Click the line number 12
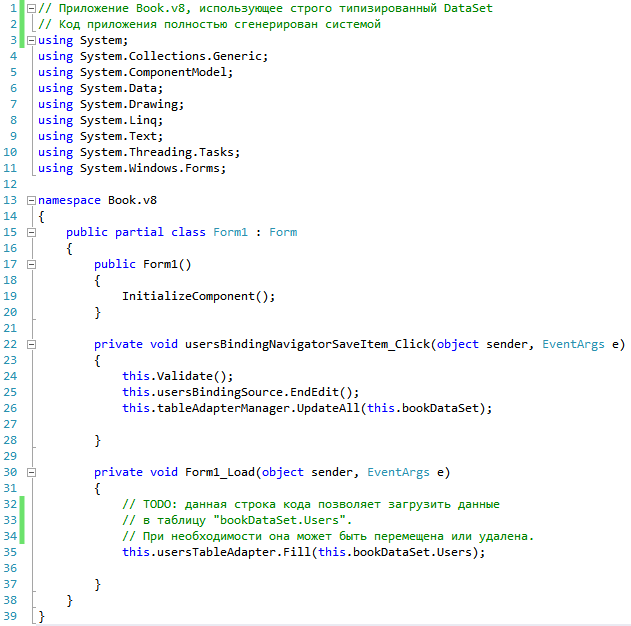The image size is (631, 626). [10, 184]
